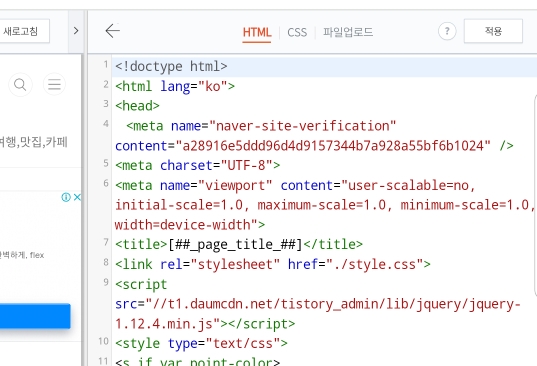Click the 여행,맛집,카페 text in preview
The height and width of the screenshot is (366, 537).
pyautogui.click(x=34, y=142)
